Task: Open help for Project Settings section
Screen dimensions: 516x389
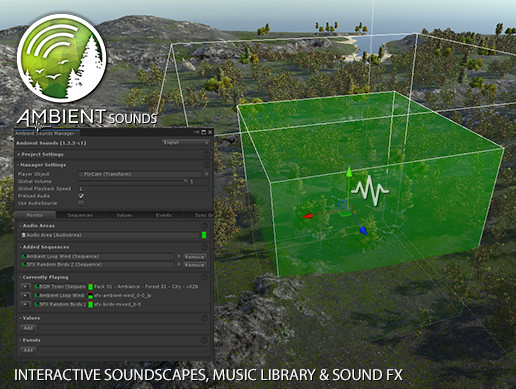Action: pos(207,154)
